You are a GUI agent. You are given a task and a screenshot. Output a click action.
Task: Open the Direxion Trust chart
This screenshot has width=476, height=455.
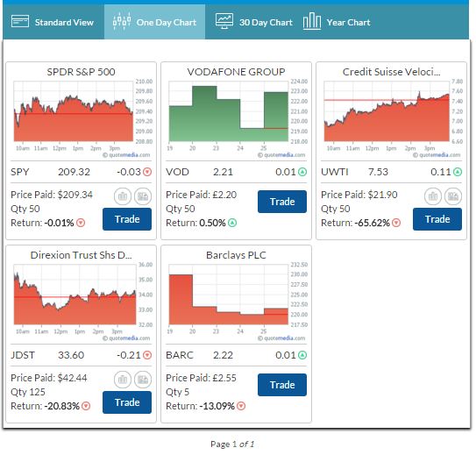click(75, 295)
